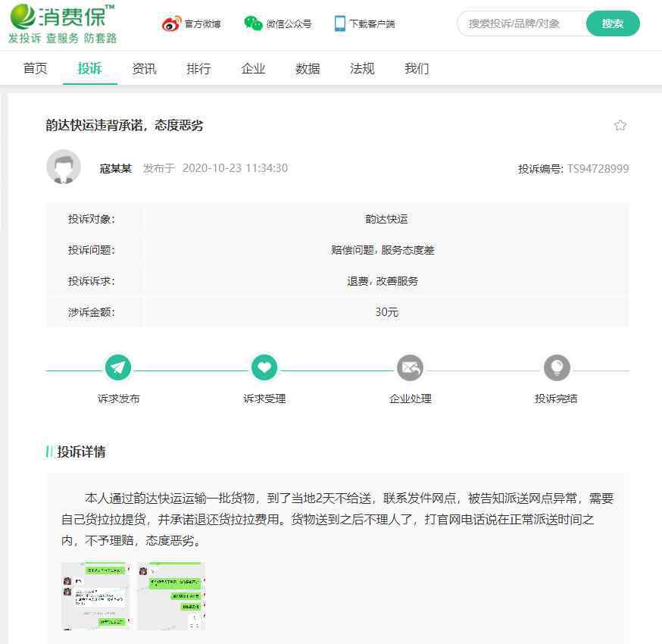662x644 pixels.
Task: Open the second chat screenshot thumbnail
Action: click(171, 596)
